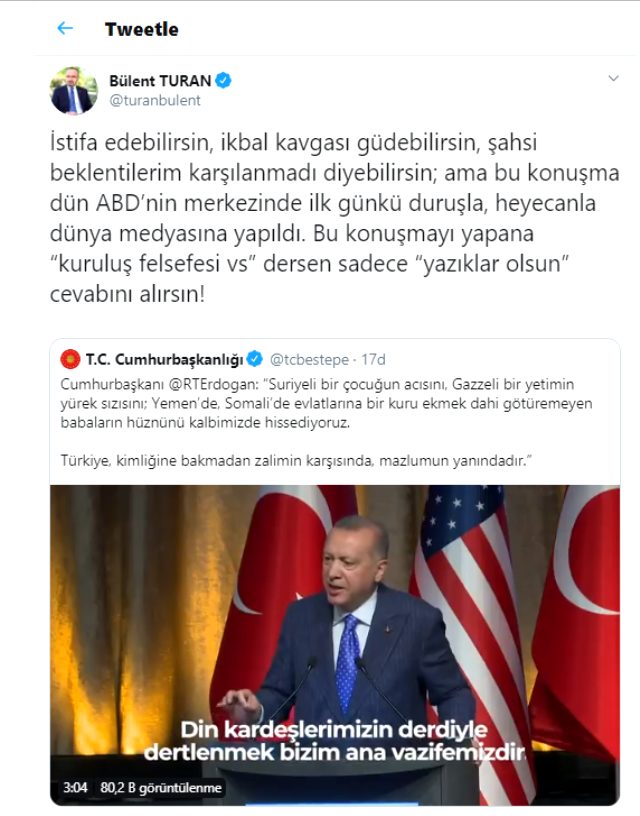Click the verified badge next to T.C. Cumhurbaşkanlığı
The image size is (640, 816).
(x=254, y=359)
